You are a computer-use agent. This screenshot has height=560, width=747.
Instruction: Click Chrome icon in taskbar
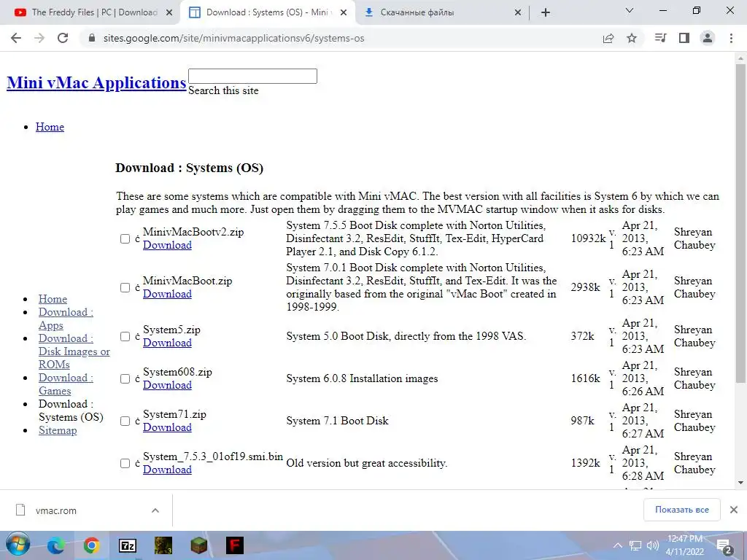pos(91,545)
